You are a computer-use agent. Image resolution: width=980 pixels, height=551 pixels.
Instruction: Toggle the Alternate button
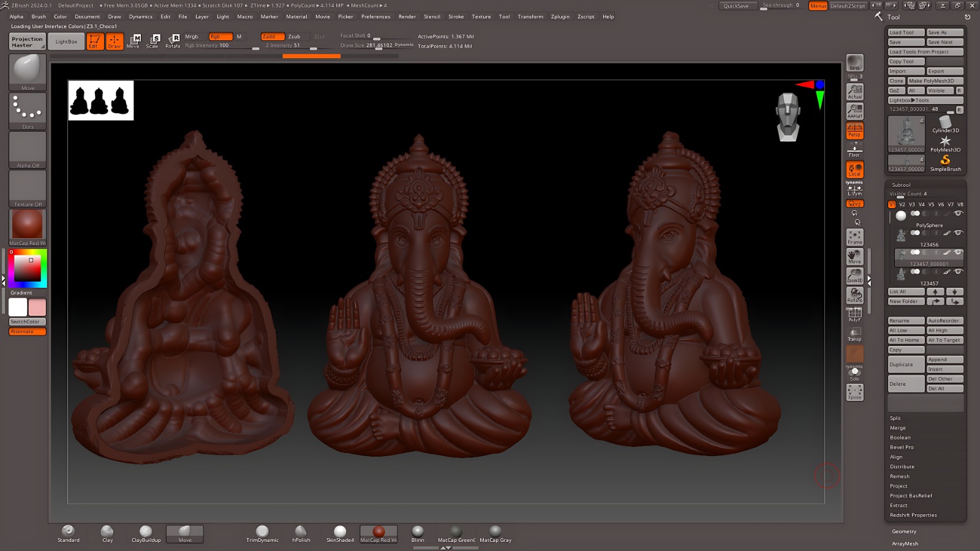coord(28,331)
